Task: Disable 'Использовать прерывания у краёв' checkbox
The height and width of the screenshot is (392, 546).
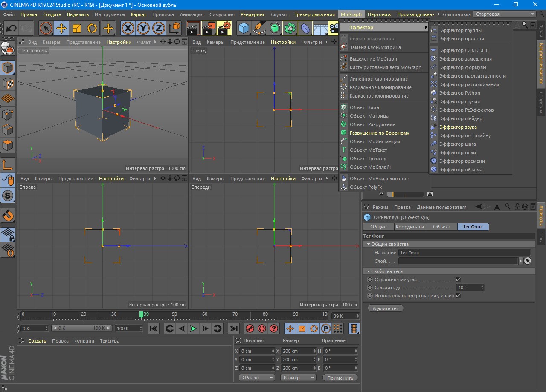Action: pyautogui.click(x=458, y=296)
